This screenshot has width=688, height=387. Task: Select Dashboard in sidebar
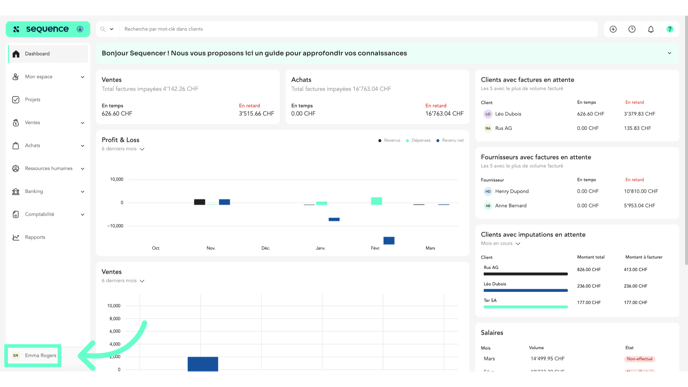48,54
